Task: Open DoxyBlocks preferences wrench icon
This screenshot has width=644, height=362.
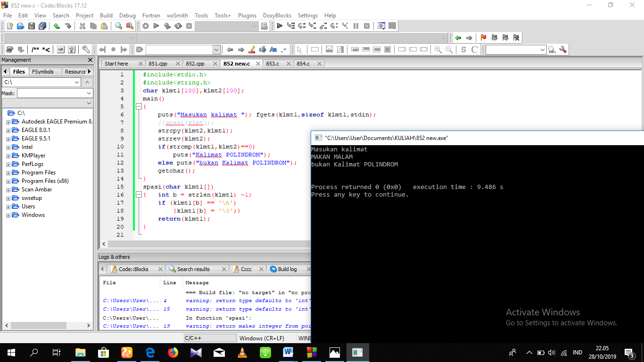Action: (x=86, y=49)
